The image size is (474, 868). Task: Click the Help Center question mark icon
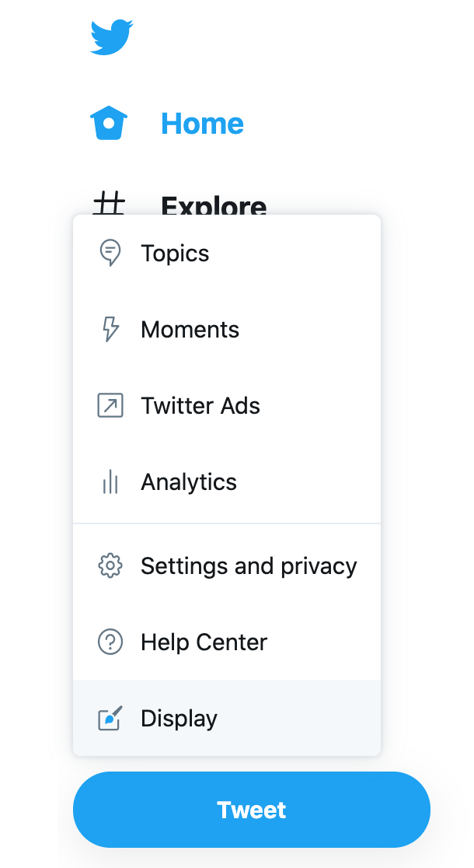(110, 642)
